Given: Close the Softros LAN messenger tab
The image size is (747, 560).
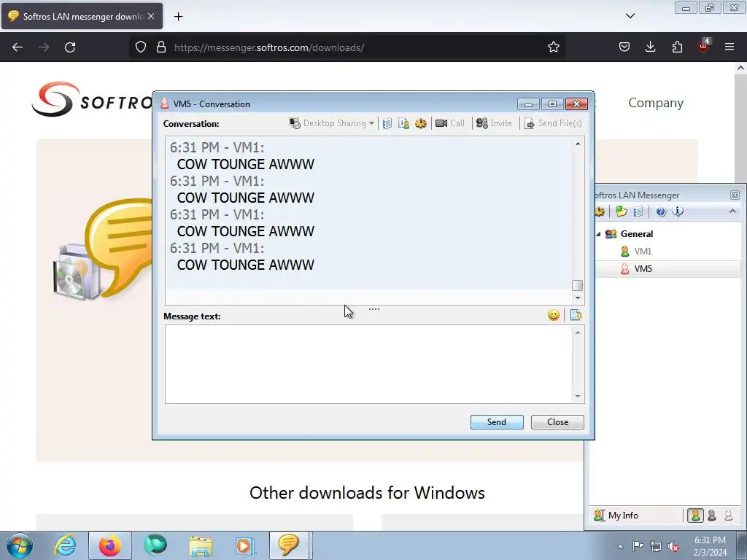Looking at the screenshot, I should [x=151, y=16].
